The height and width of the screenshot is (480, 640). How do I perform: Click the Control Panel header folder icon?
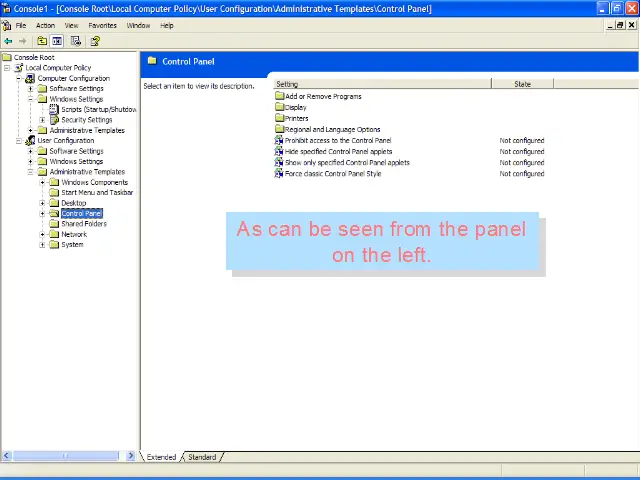coord(152,61)
